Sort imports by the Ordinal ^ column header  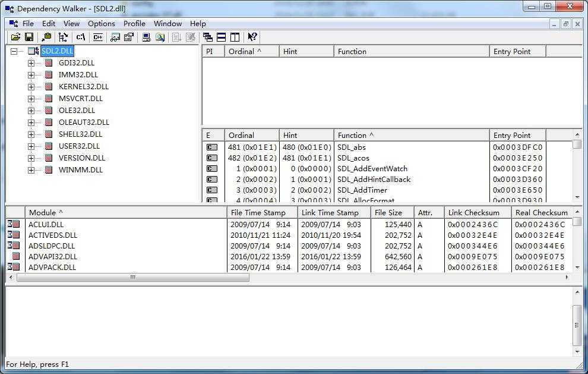[x=252, y=52]
